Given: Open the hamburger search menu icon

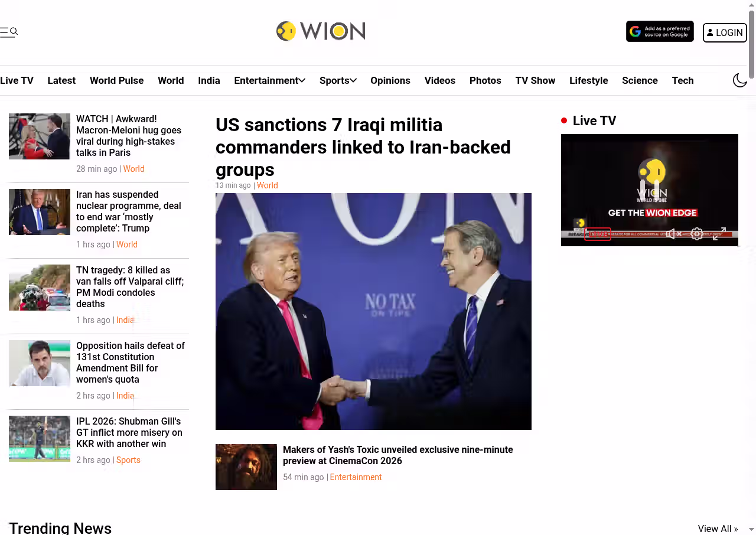Looking at the screenshot, I should (x=9, y=32).
